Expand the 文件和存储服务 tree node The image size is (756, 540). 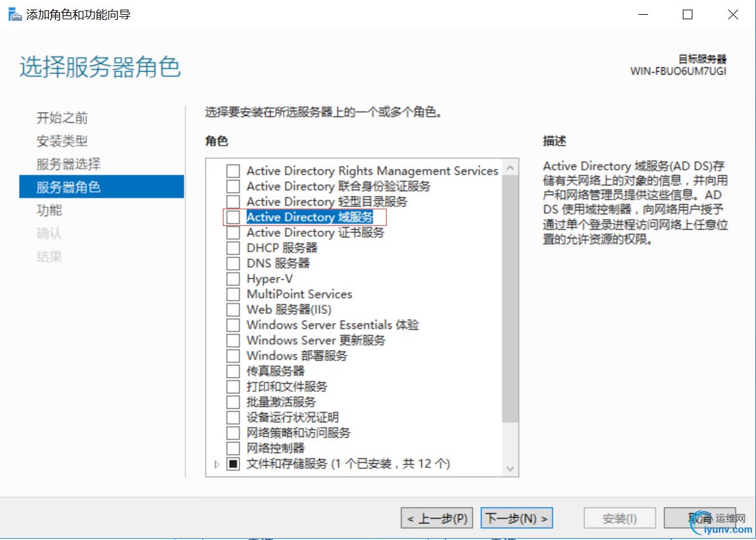[217, 464]
